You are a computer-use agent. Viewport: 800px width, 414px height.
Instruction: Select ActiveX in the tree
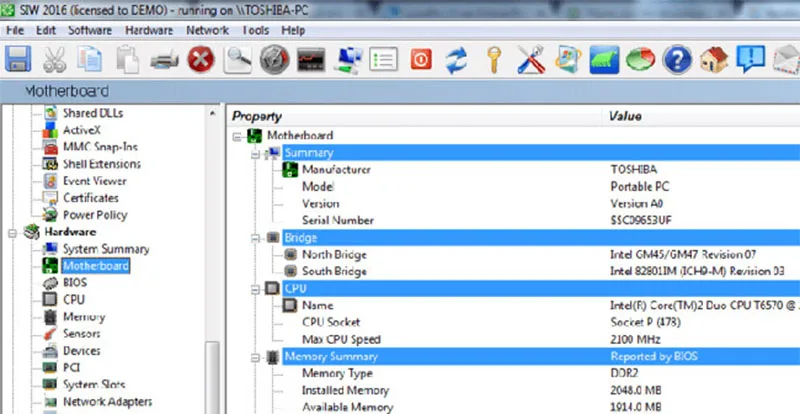click(82, 130)
